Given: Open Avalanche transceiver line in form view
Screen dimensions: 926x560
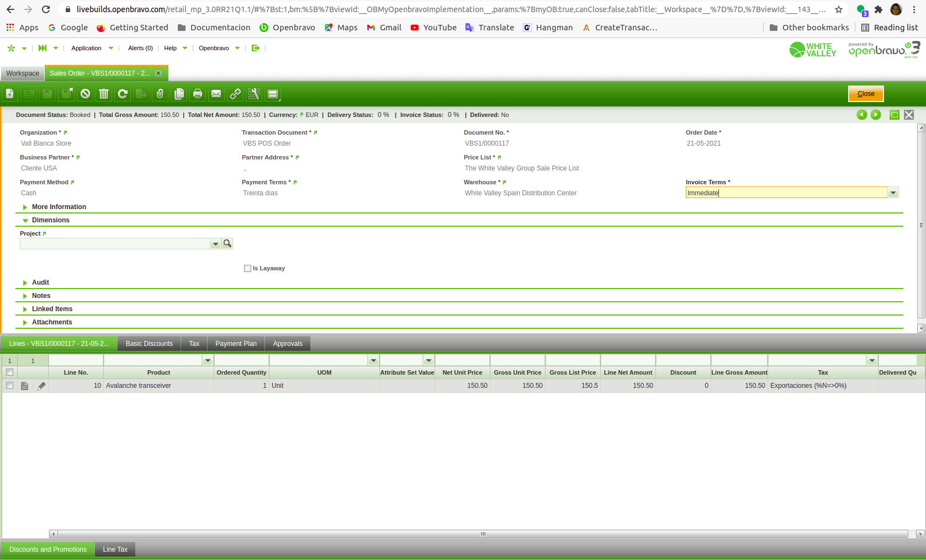Looking at the screenshot, I should (24, 386).
